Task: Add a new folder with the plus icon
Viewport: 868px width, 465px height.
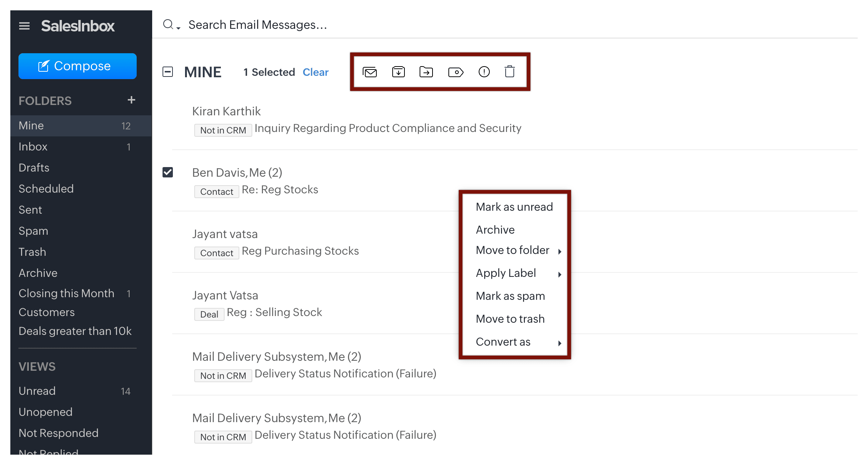Action: (131, 100)
